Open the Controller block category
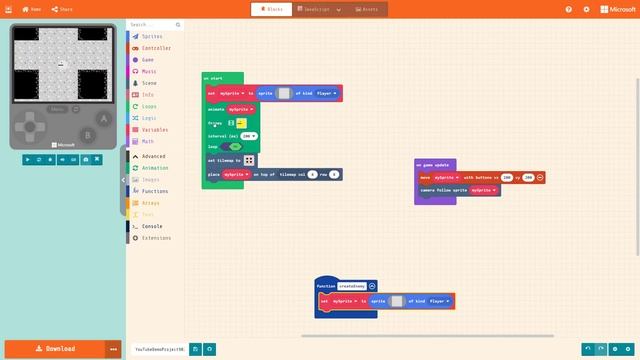The width and height of the screenshot is (640, 360). click(x=155, y=48)
